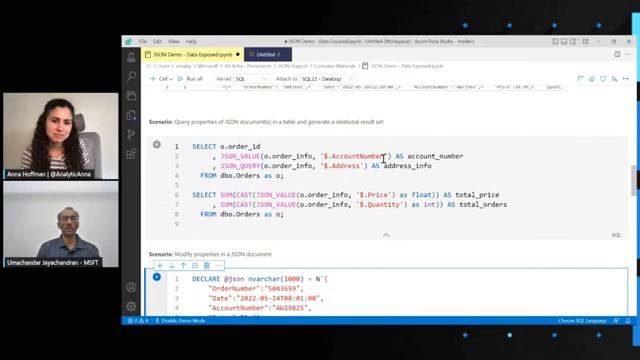Click 'address_info' alias in the code
640x360 pixels.
coord(407,166)
